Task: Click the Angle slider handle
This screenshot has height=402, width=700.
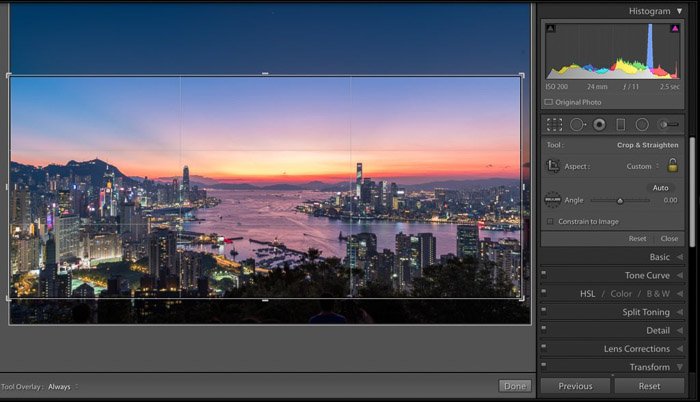Action: coord(620,201)
